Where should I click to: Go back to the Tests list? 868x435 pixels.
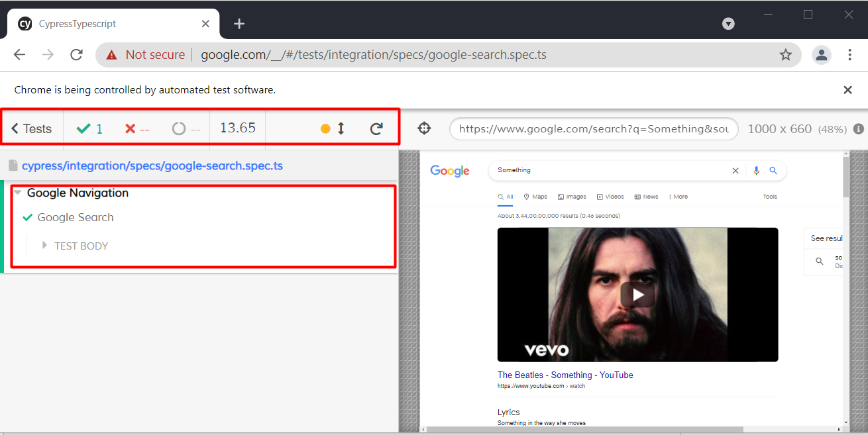32,128
